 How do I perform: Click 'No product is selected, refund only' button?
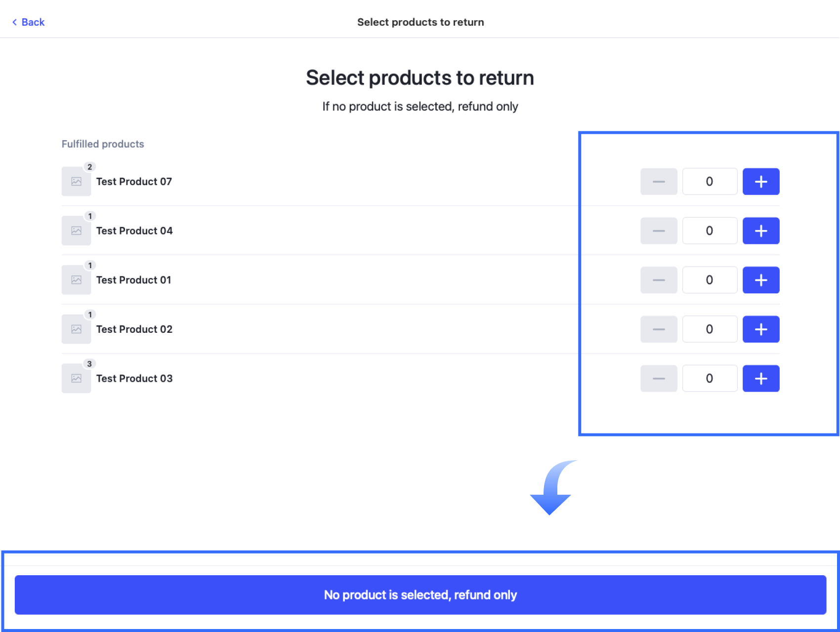(420, 595)
